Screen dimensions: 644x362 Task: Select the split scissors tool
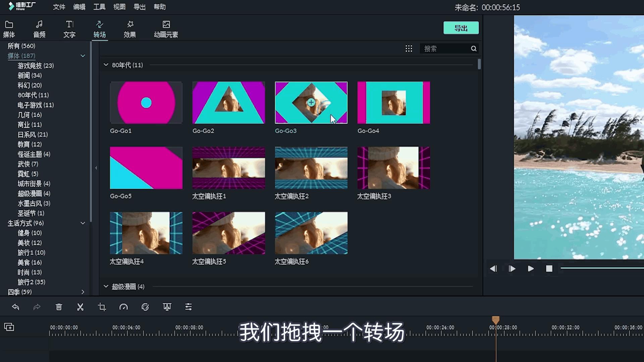(80, 307)
